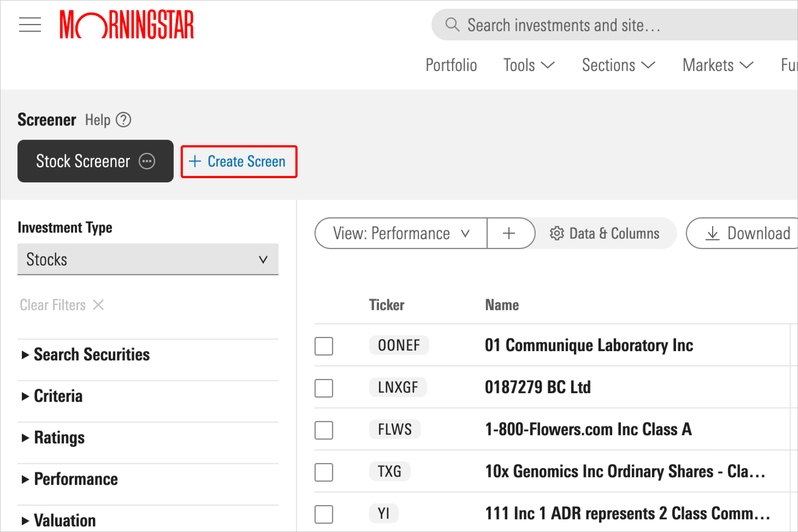Open the hamburger navigation menu
This screenshot has height=532, width=798.
(x=30, y=25)
